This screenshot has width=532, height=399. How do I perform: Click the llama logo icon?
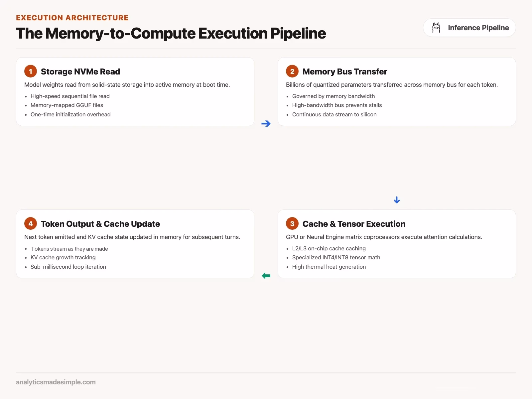click(x=436, y=28)
